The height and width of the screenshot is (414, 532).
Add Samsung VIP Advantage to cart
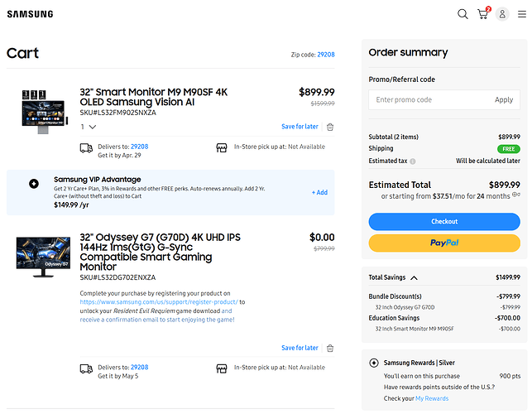(319, 192)
